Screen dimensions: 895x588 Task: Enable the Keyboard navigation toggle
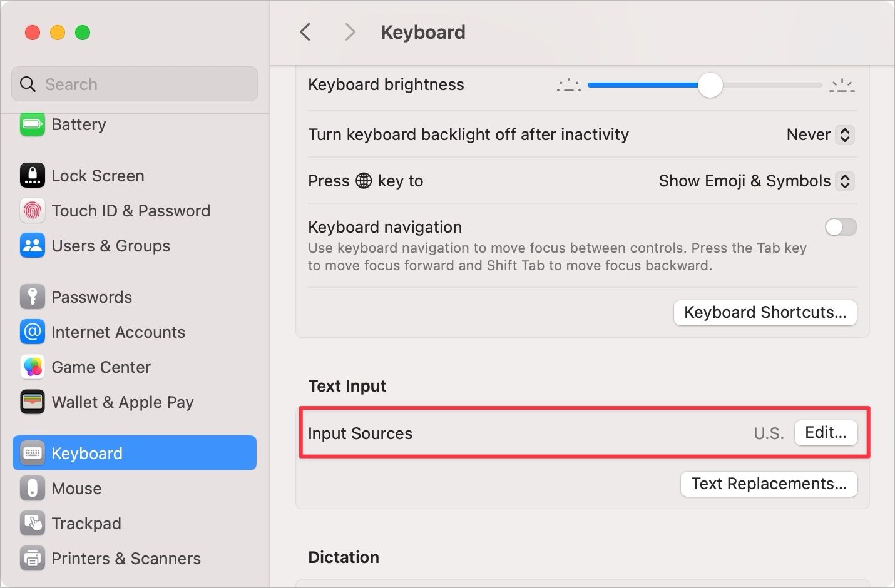click(841, 227)
